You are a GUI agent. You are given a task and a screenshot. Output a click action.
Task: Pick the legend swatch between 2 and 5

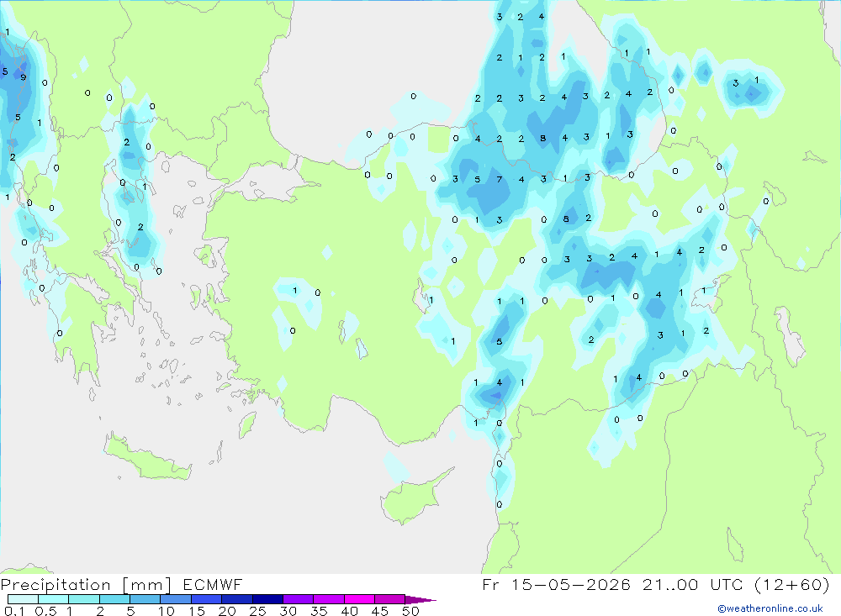coord(114,599)
